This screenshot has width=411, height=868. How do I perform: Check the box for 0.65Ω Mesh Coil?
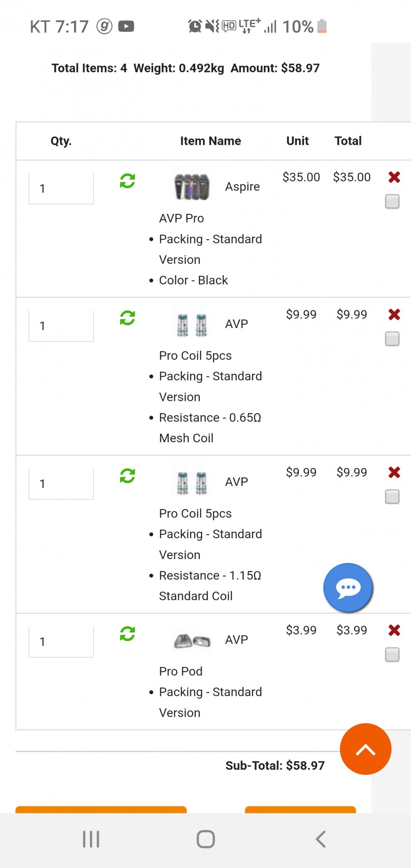pos(392,339)
